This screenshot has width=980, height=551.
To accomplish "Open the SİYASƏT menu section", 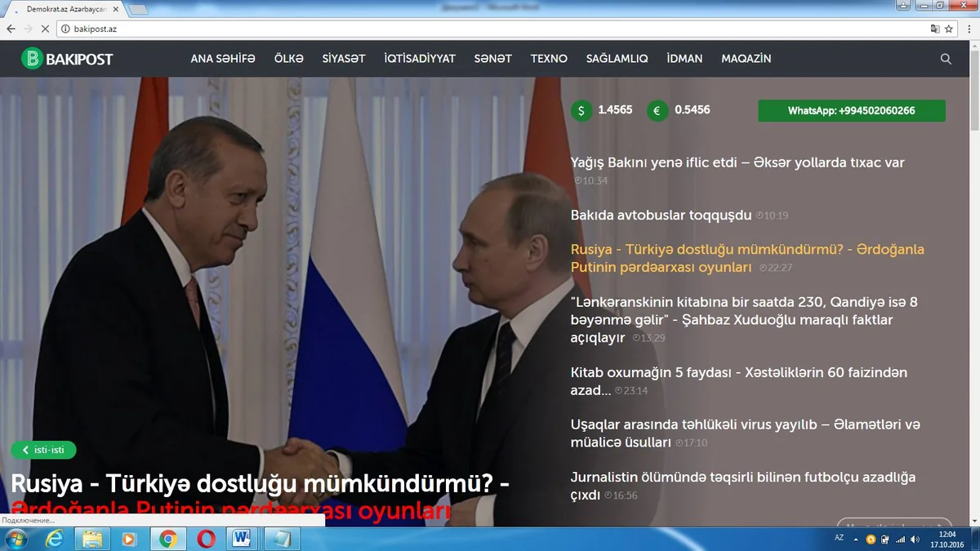I will [x=344, y=59].
